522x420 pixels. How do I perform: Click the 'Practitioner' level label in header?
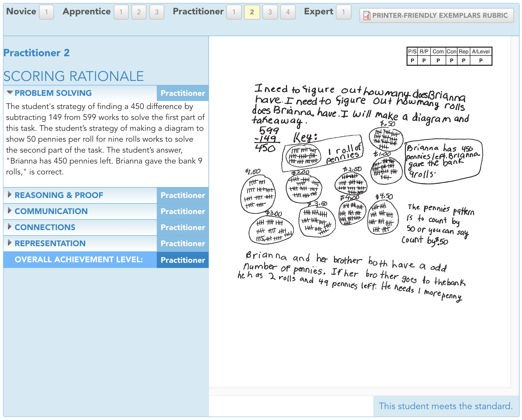tap(198, 11)
